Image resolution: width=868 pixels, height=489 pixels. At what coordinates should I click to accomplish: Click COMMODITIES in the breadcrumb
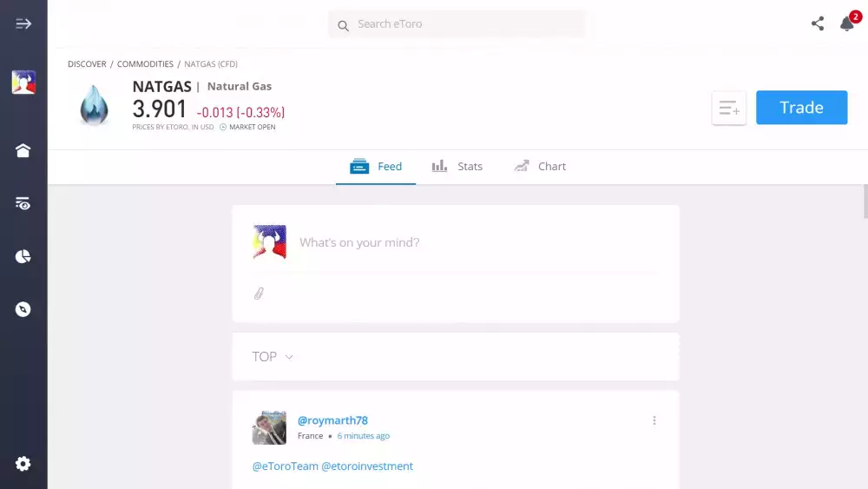[x=145, y=64]
